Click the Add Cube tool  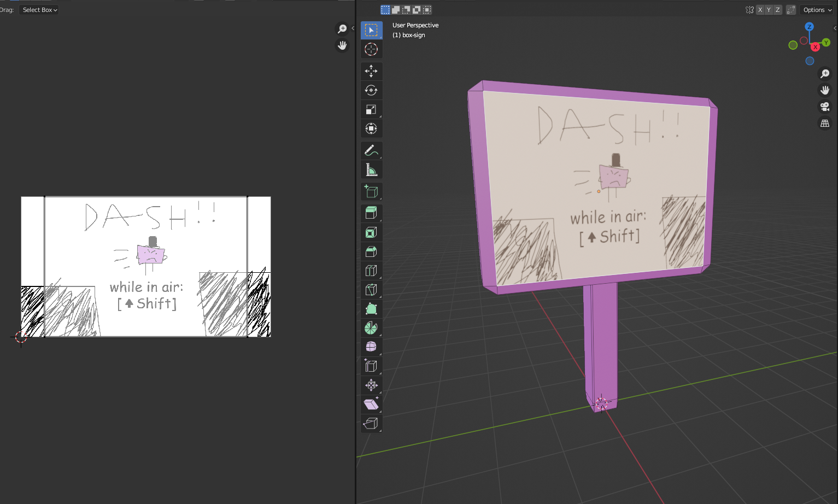pyautogui.click(x=371, y=191)
